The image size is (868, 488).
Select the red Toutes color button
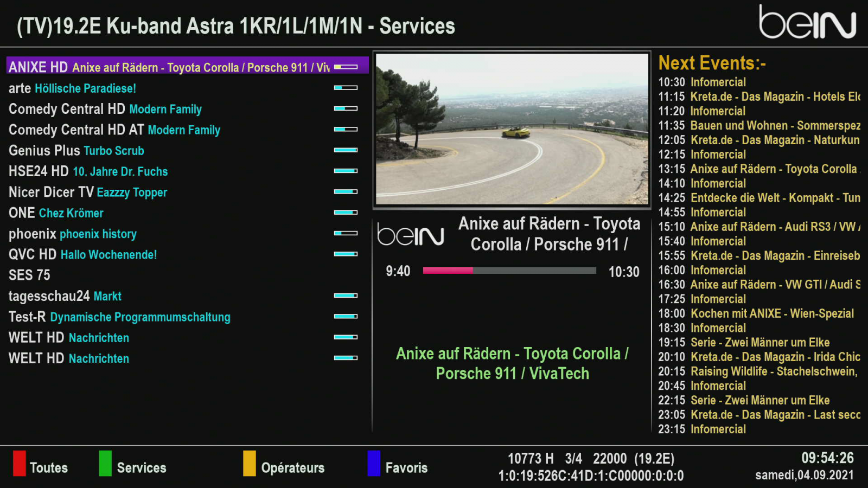(20, 464)
